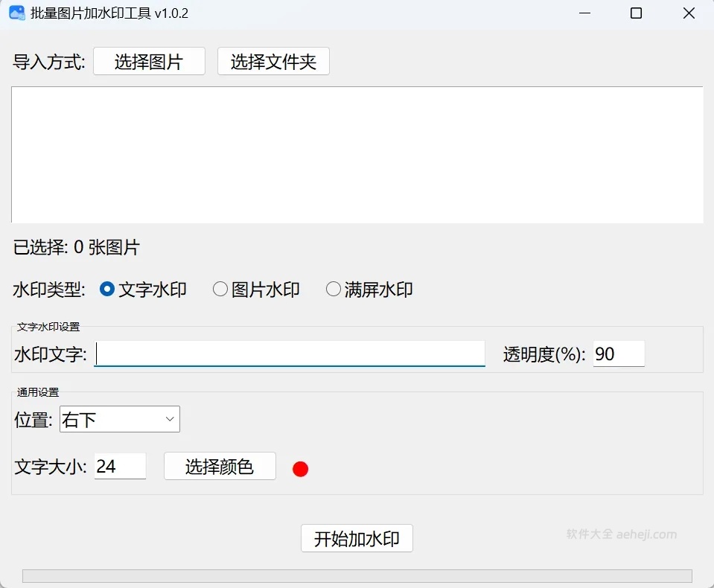The image size is (714, 588).
Task: Click the 透明度 value field showing 90
Action: point(618,354)
